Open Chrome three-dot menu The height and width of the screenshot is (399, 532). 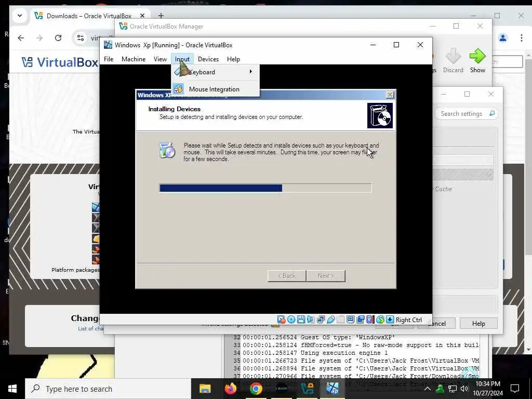522,38
